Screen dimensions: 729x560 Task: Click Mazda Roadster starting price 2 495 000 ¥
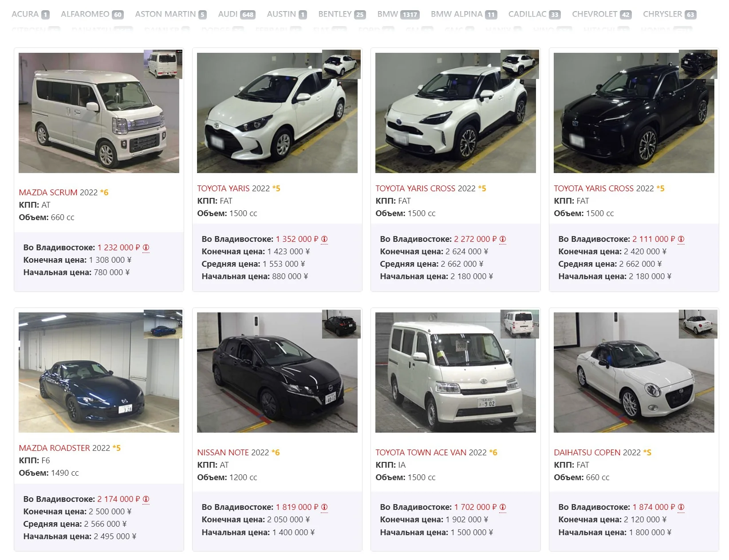click(x=115, y=536)
